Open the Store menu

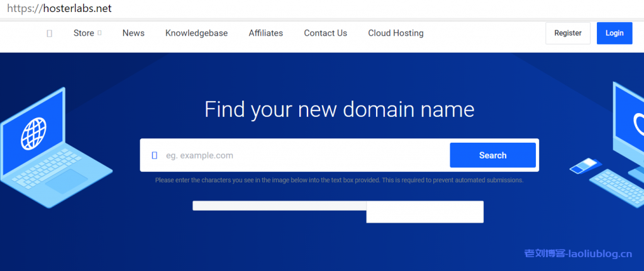point(84,33)
